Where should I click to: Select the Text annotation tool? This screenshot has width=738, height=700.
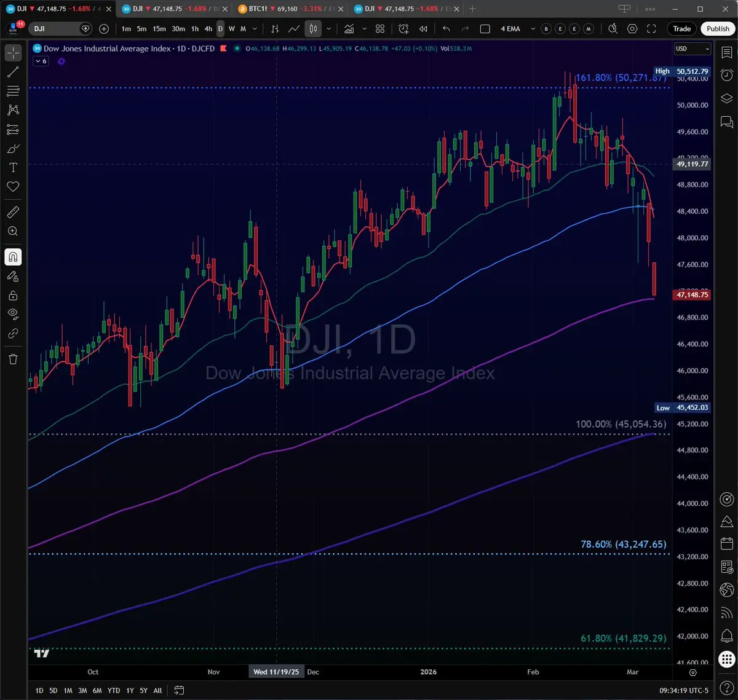13,167
